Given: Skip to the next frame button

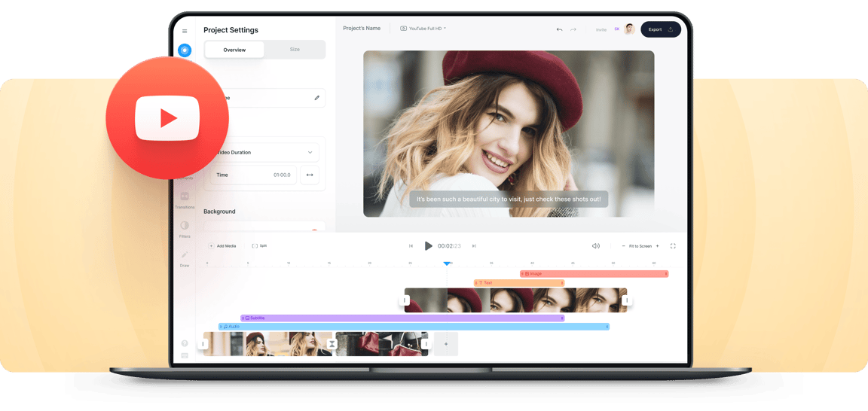Looking at the screenshot, I should (x=474, y=246).
